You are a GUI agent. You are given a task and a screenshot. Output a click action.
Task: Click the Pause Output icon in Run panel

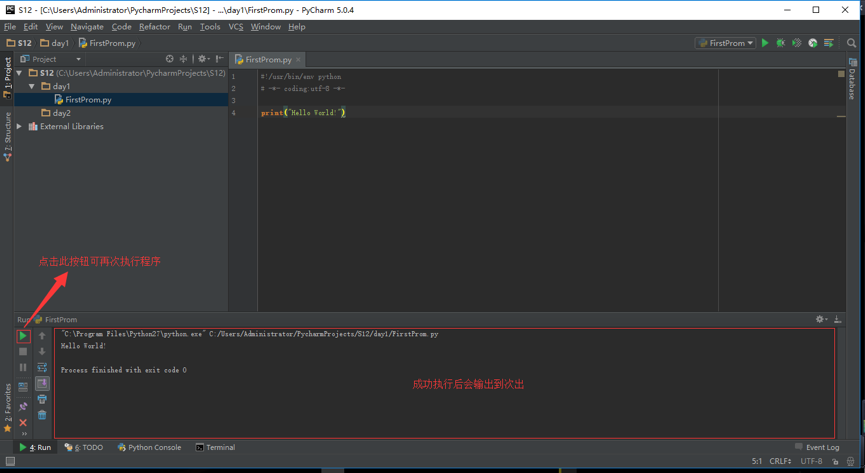coord(23,368)
